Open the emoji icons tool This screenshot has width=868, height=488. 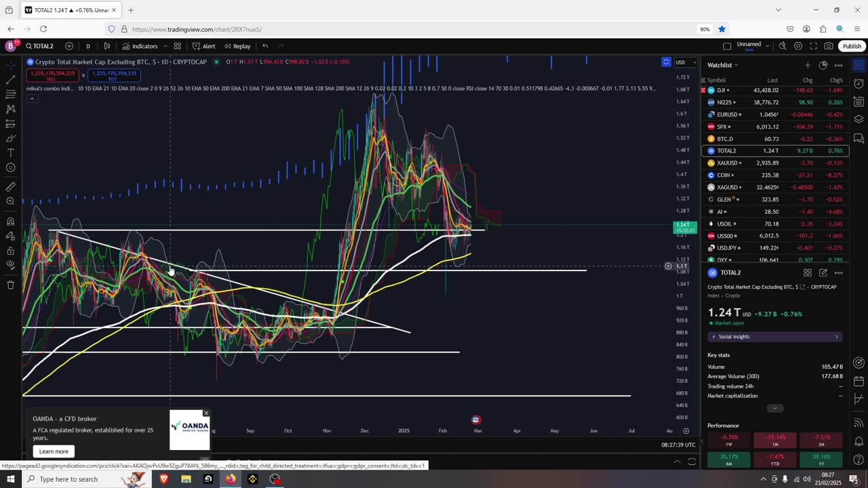[10, 167]
